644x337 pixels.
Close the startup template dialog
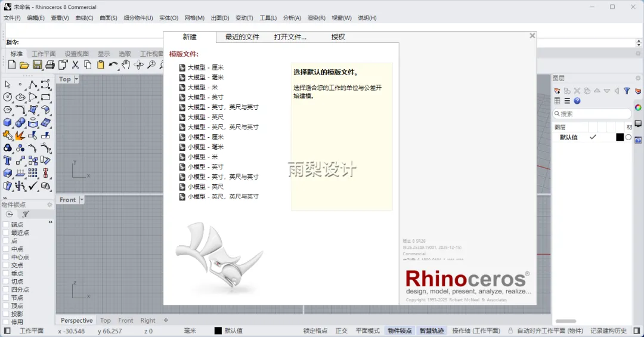[x=532, y=36]
